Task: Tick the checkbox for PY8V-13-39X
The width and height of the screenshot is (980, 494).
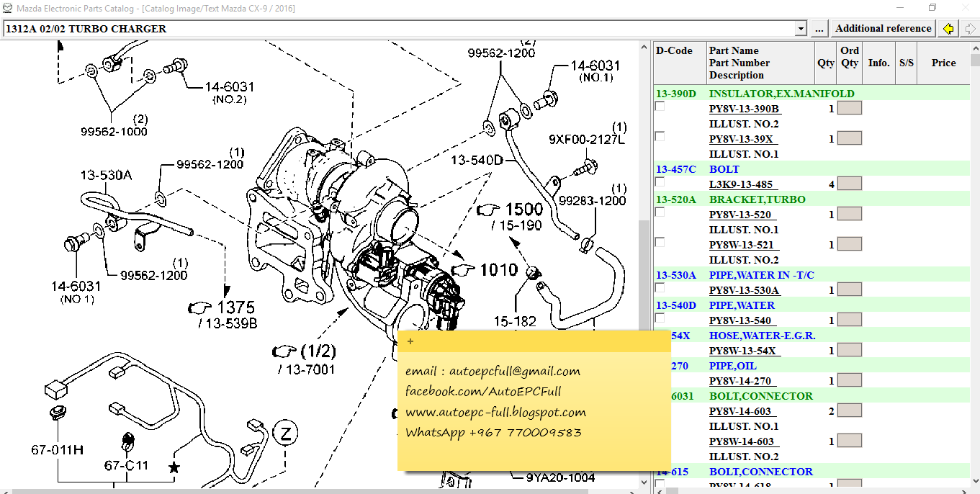Action: 660,136
